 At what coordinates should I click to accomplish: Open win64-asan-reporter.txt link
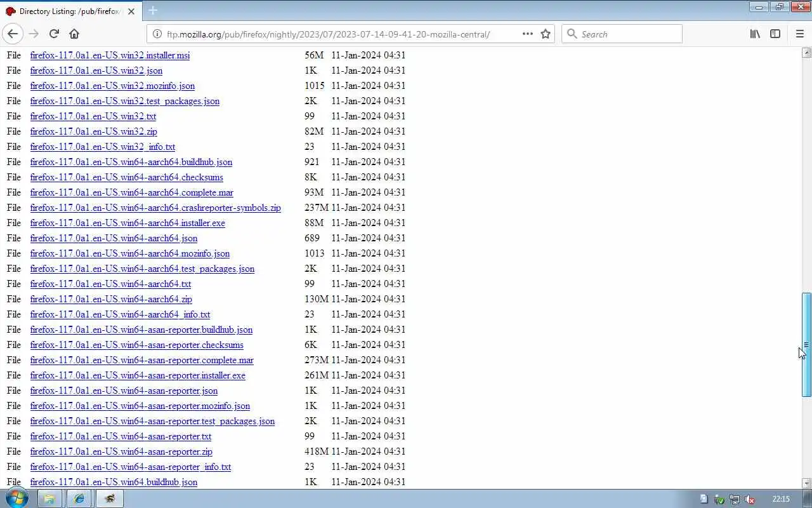click(121, 436)
